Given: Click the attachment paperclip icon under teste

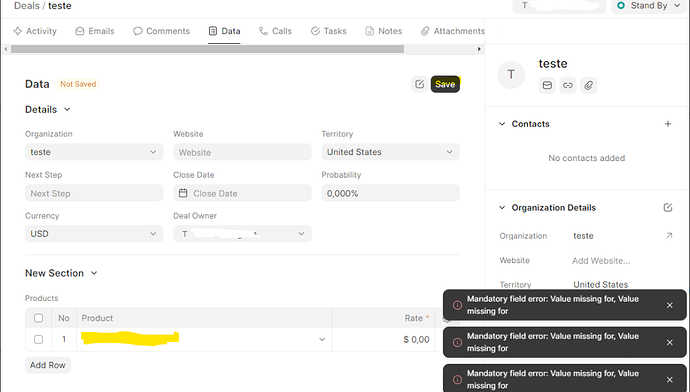Looking at the screenshot, I should (x=588, y=85).
